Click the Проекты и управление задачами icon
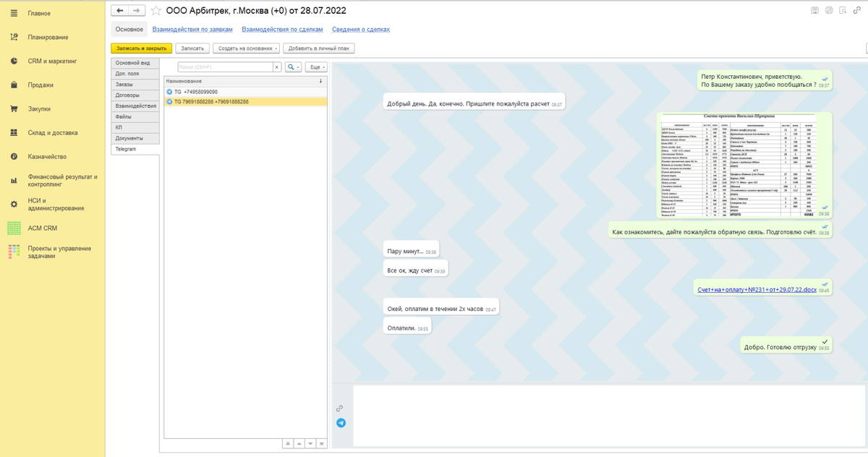 14,252
